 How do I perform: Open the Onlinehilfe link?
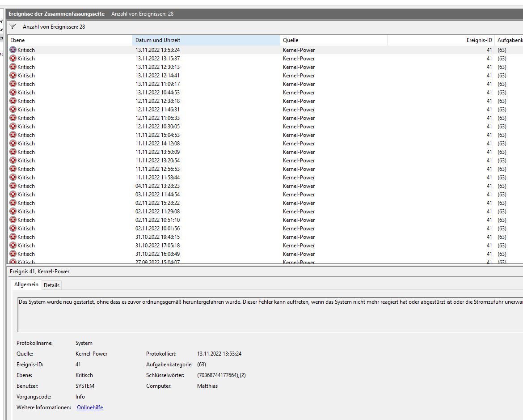tap(90, 407)
